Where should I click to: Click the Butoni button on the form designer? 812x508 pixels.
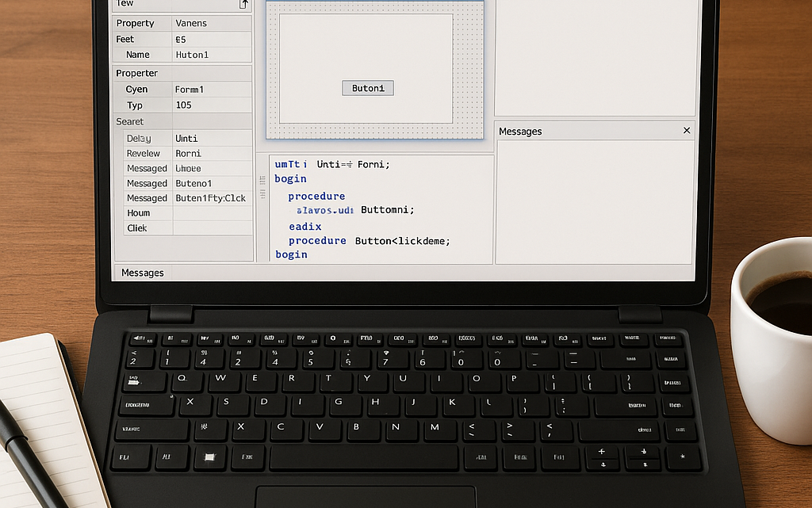(x=368, y=88)
